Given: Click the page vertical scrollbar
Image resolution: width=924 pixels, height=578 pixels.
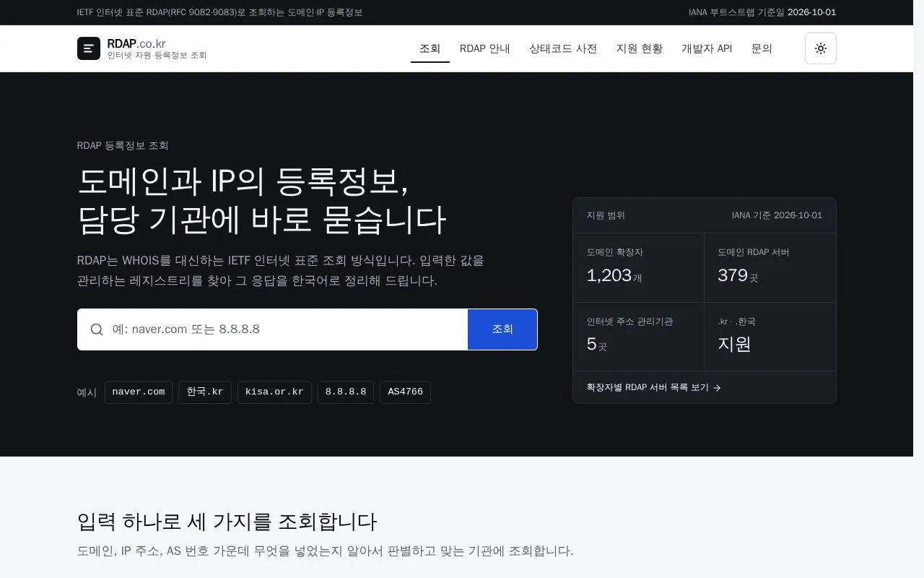Looking at the screenshot, I should (918, 289).
